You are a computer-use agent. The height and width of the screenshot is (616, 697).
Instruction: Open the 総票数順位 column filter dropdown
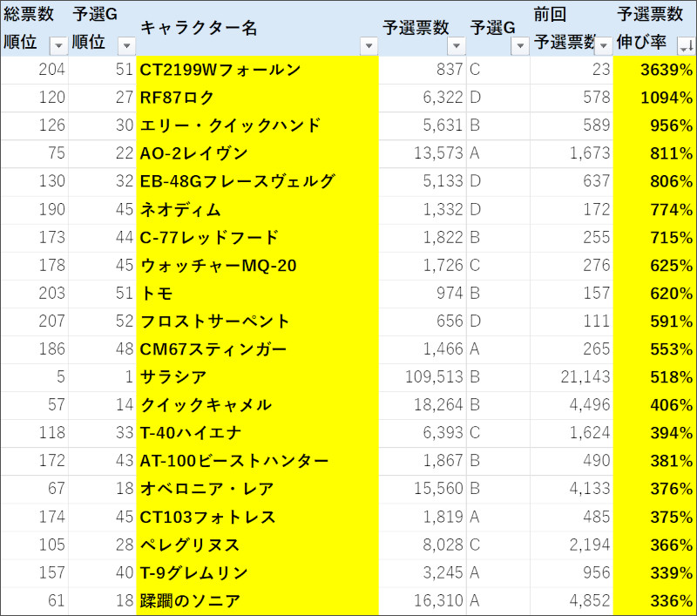58,45
